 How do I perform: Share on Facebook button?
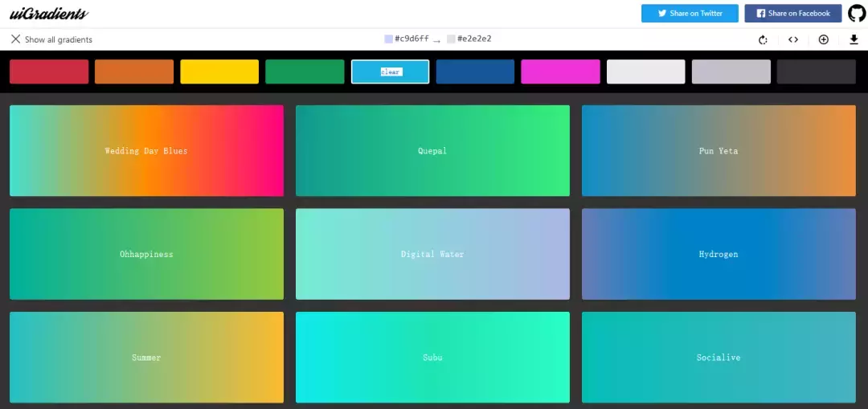pyautogui.click(x=793, y=14)
